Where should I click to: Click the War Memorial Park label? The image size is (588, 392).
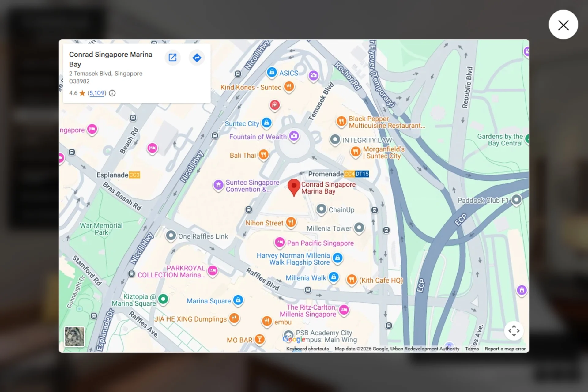[x=101, y=229]
